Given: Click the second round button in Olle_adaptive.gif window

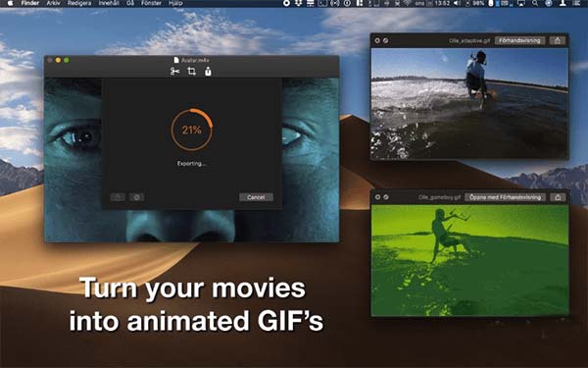Looking at the screenshot, I should (385, 40).
